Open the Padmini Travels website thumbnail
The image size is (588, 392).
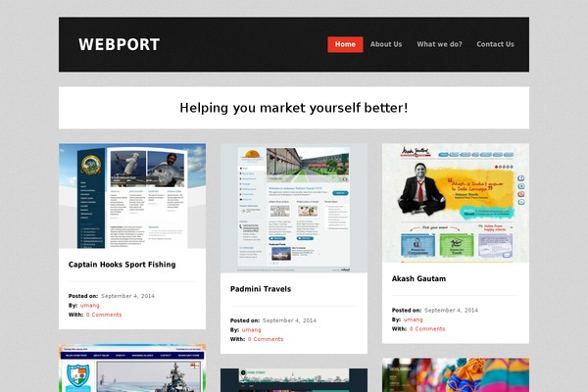(x=294, y=208)
